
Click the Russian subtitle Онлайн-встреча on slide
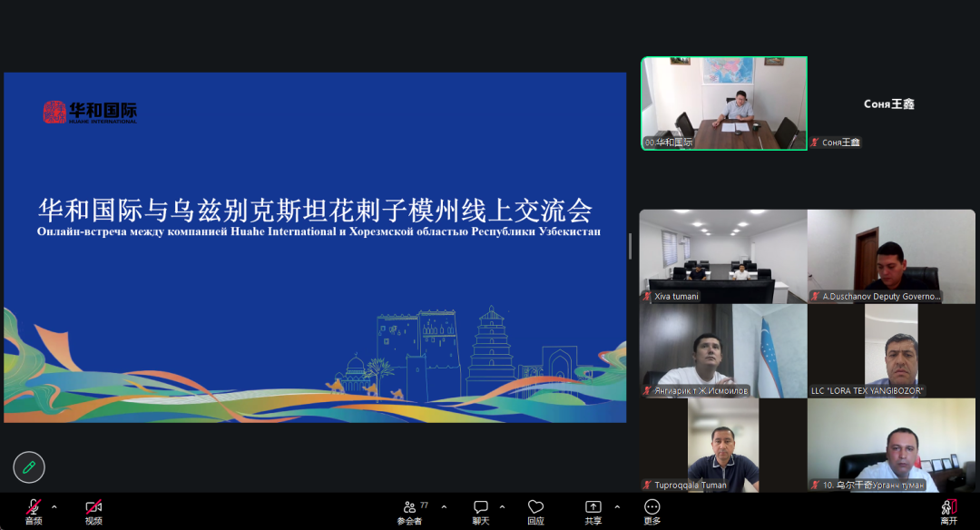[x=318, y=232]
